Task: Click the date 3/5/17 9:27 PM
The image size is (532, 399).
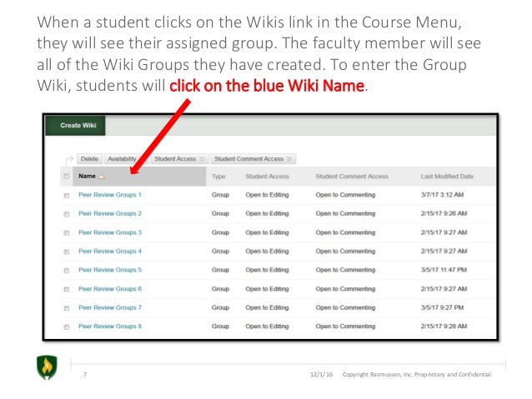Action: (x=442, y=307)
